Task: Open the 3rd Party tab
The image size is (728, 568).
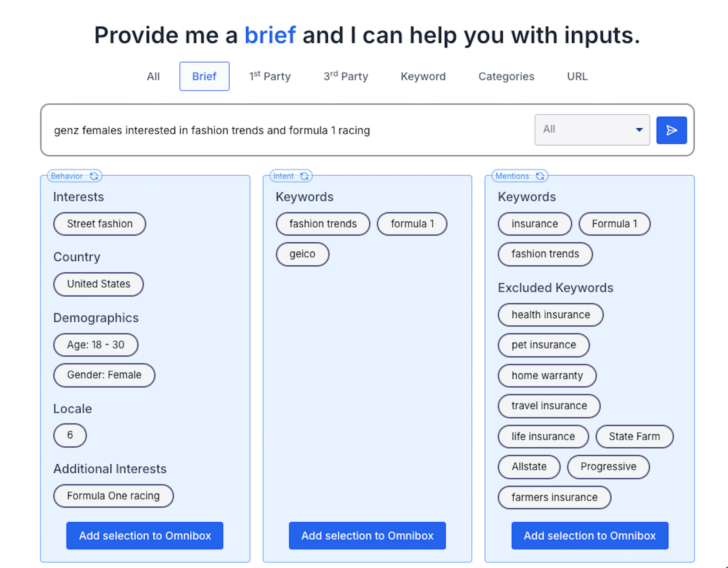Action: click(x=346, y=76)
